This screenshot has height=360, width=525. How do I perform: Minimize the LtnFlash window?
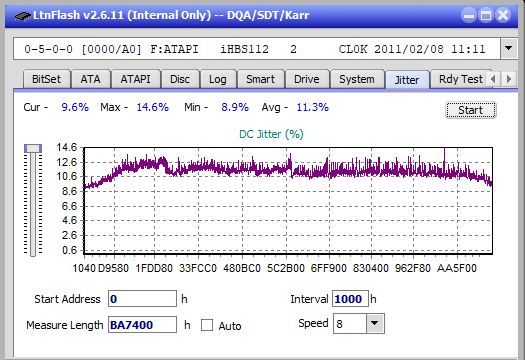point(469,15)
